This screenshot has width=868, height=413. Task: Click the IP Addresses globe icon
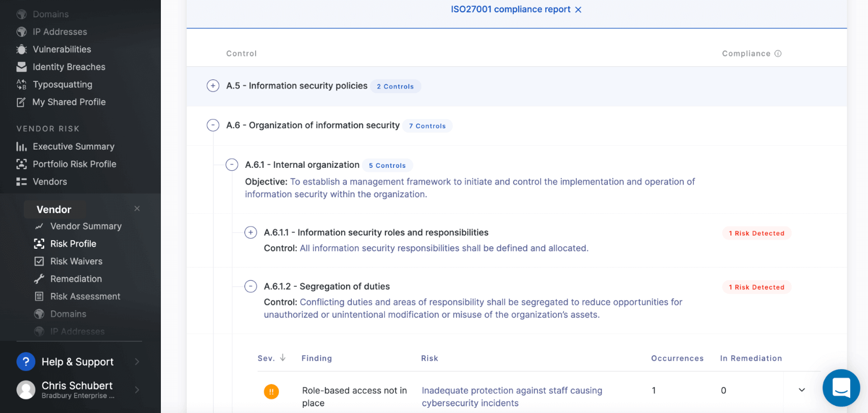coord(21,32)
